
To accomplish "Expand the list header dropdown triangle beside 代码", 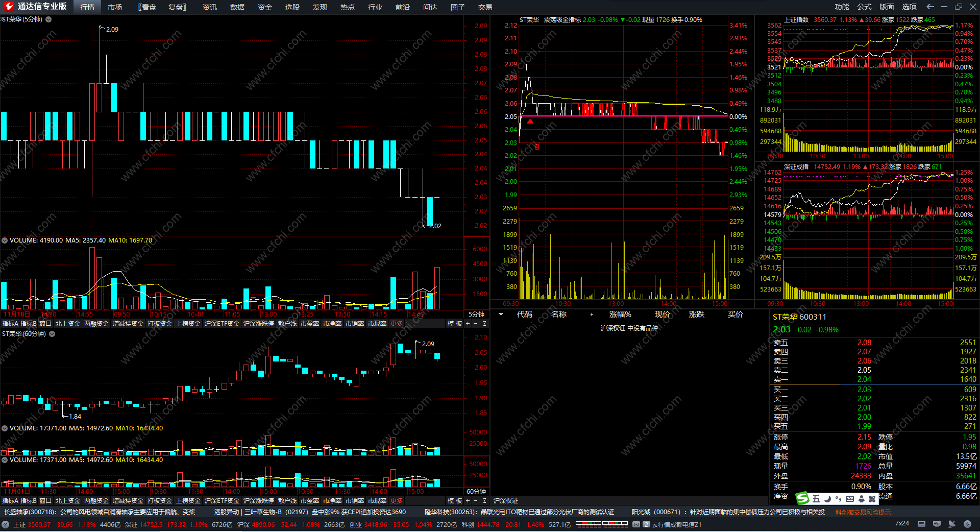I will pyautogui.click(x=501, y=315).
